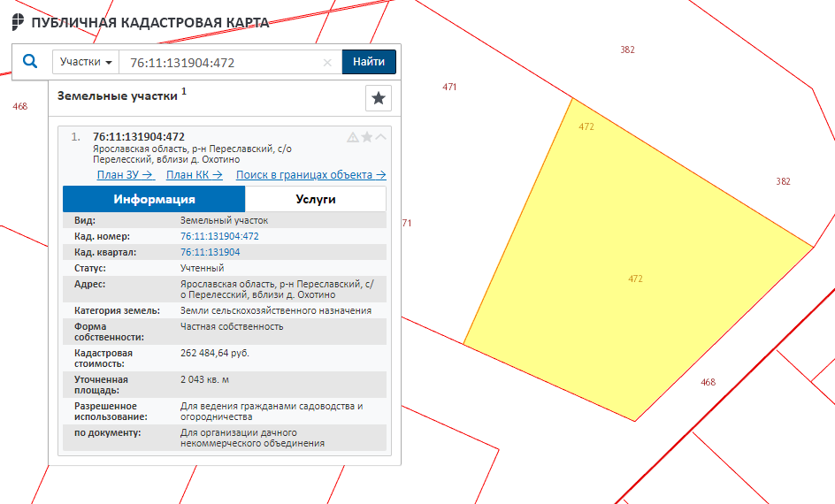
Task: Click the Найти search button
Action: pos(369,62)
